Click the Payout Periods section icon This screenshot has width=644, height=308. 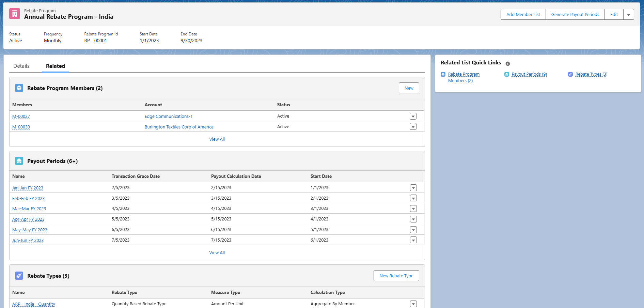click(19, 161)
